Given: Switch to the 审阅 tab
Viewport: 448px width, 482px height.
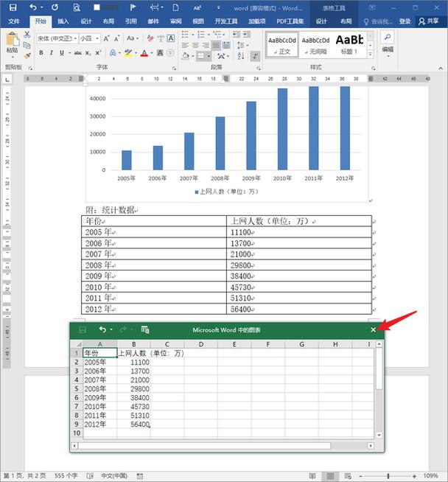Looking at the screenshot, I should [176, 21].
